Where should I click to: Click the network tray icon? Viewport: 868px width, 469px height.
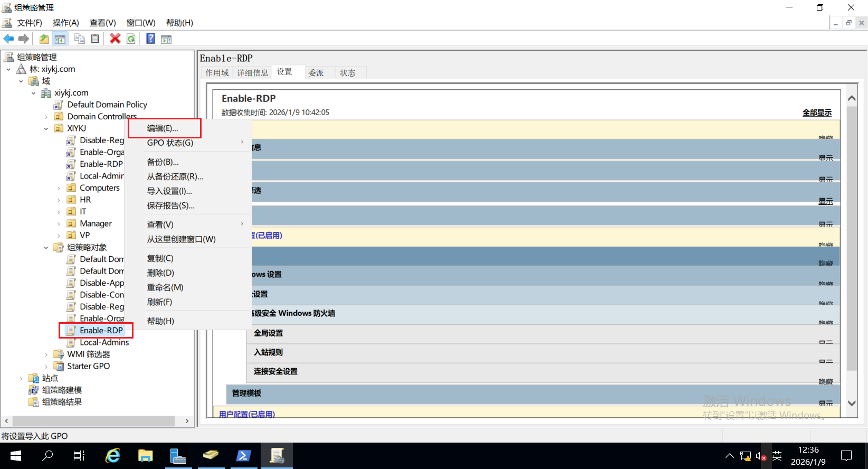coord(746,456)
